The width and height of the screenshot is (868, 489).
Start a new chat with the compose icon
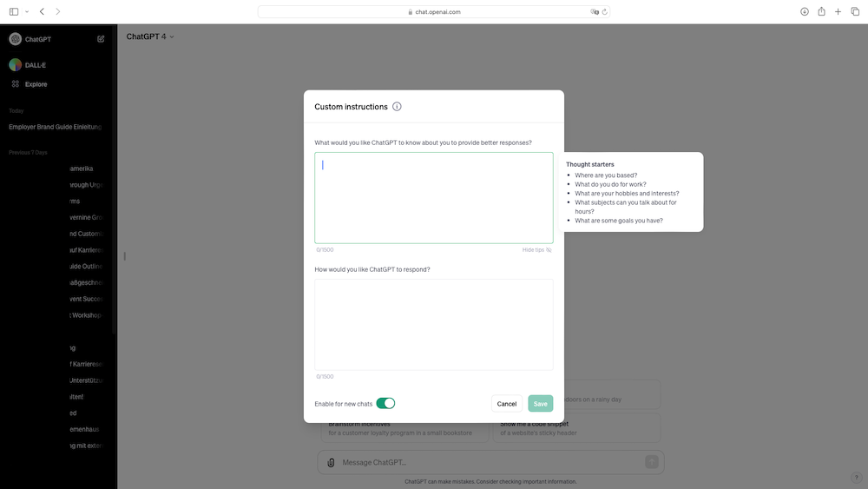101,39
